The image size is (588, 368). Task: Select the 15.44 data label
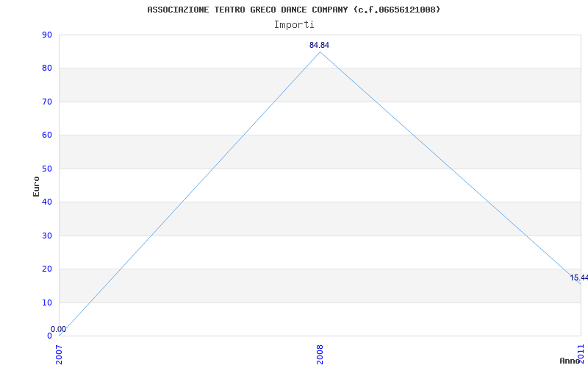tap(579, 278)
